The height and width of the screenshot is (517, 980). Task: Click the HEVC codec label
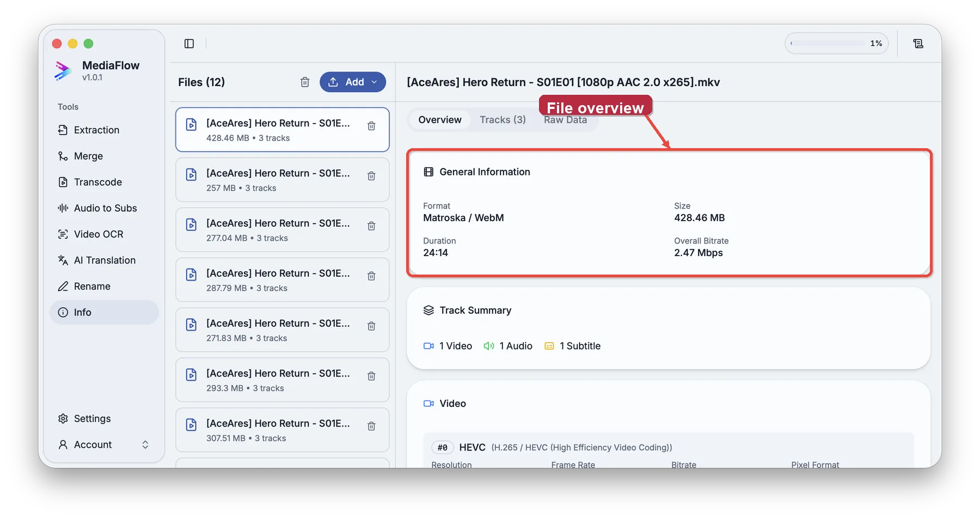click(x=472, y=448)
